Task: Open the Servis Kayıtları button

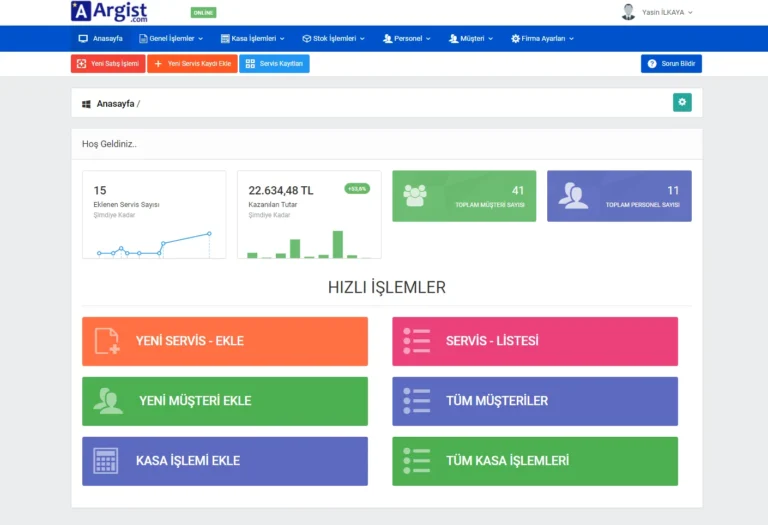Action: (274, 64)
